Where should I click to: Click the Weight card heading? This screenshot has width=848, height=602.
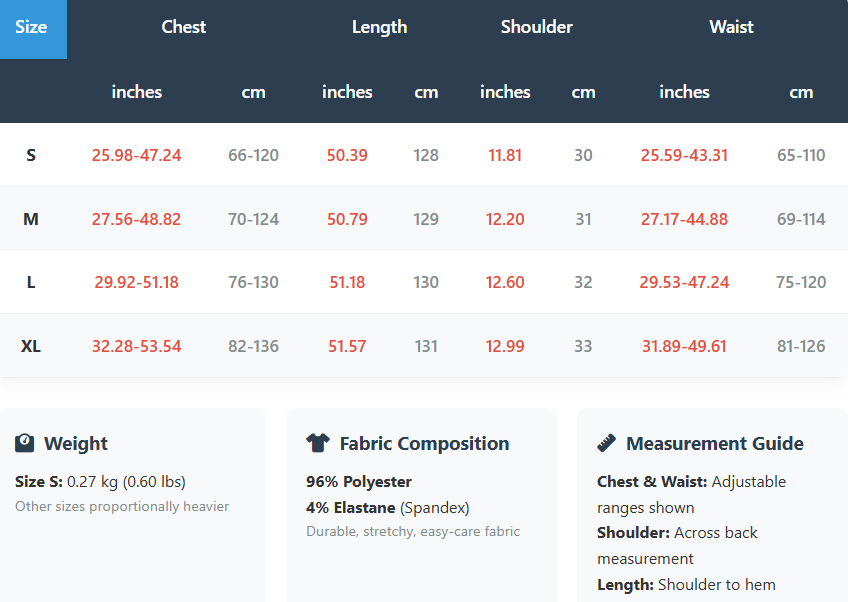pos(76,443)
